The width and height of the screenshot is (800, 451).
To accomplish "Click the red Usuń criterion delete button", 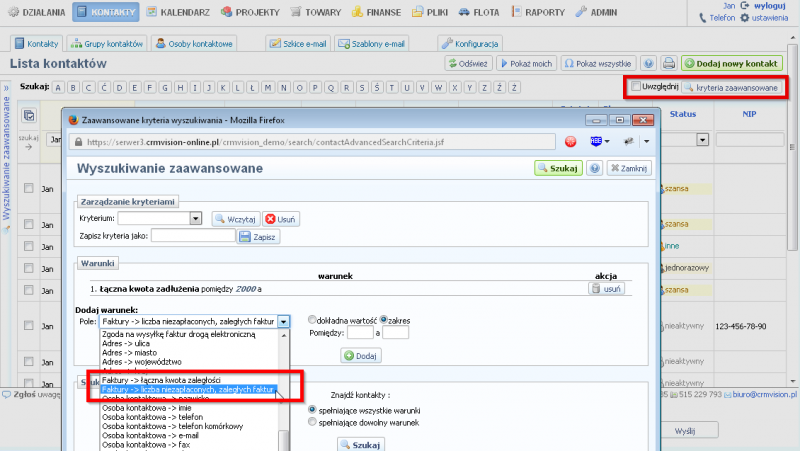I will tap(282, 218).
